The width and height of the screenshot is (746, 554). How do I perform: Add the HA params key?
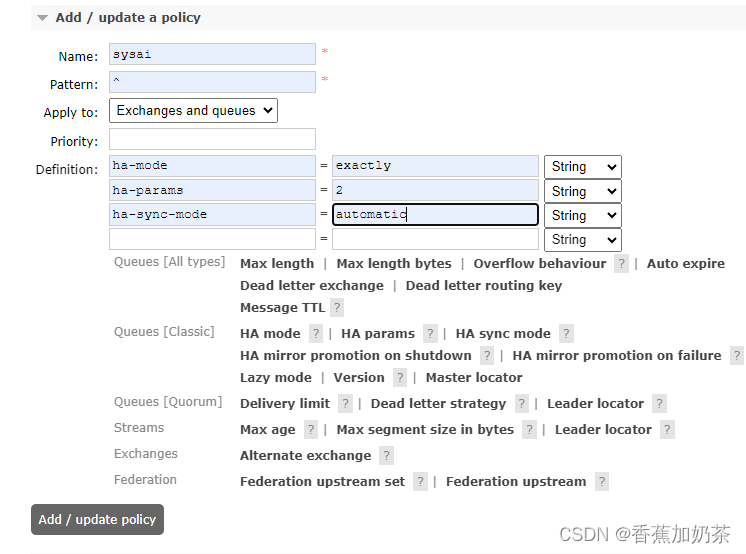tap(378, 334)
